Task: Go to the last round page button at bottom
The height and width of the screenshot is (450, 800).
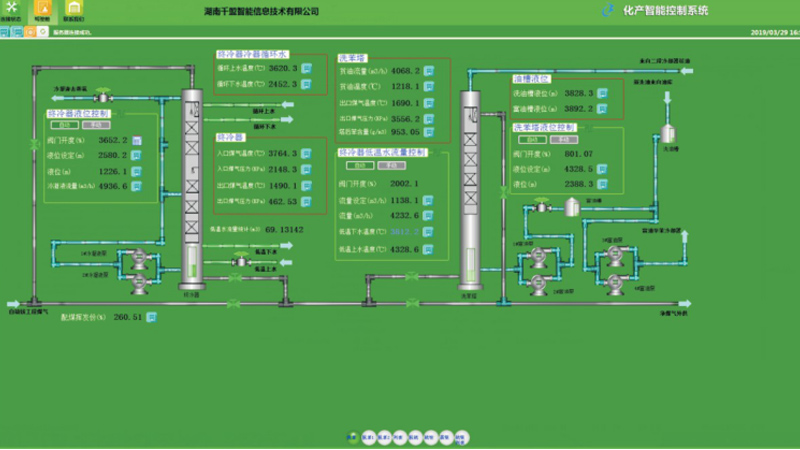Action: [x=461, y=437]
